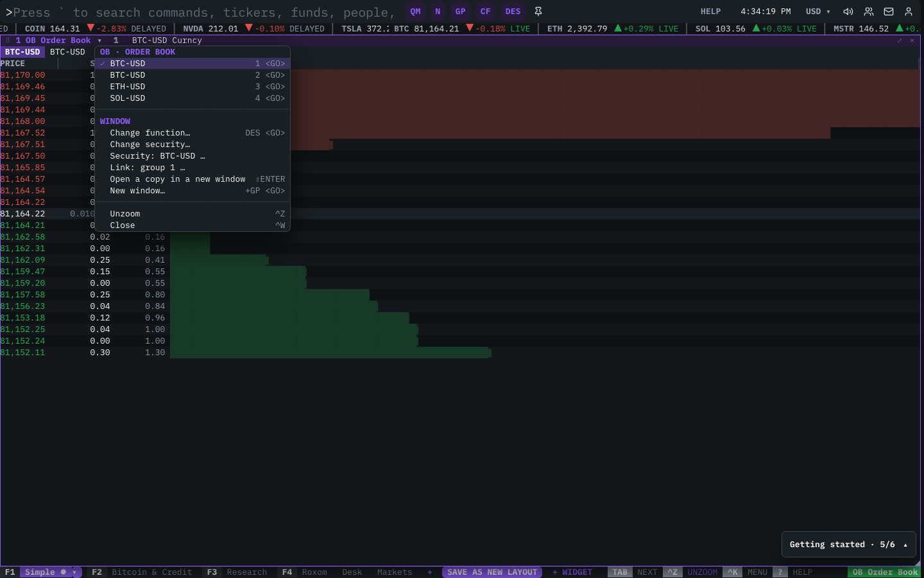
Task: Open the USD currency dropdown
Action: pyautogui.click(x=818, y=12)
